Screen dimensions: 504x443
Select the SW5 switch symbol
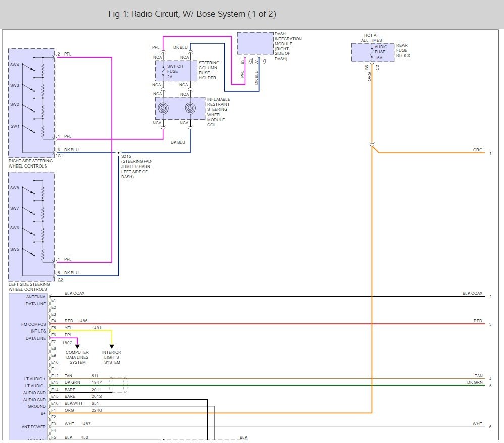tap(30, 252)
